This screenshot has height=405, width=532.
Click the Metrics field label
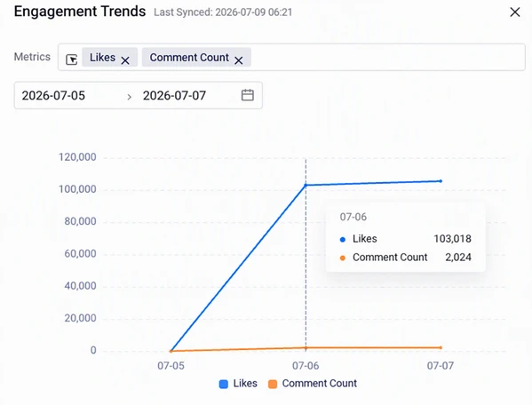[x=32, y=57]
